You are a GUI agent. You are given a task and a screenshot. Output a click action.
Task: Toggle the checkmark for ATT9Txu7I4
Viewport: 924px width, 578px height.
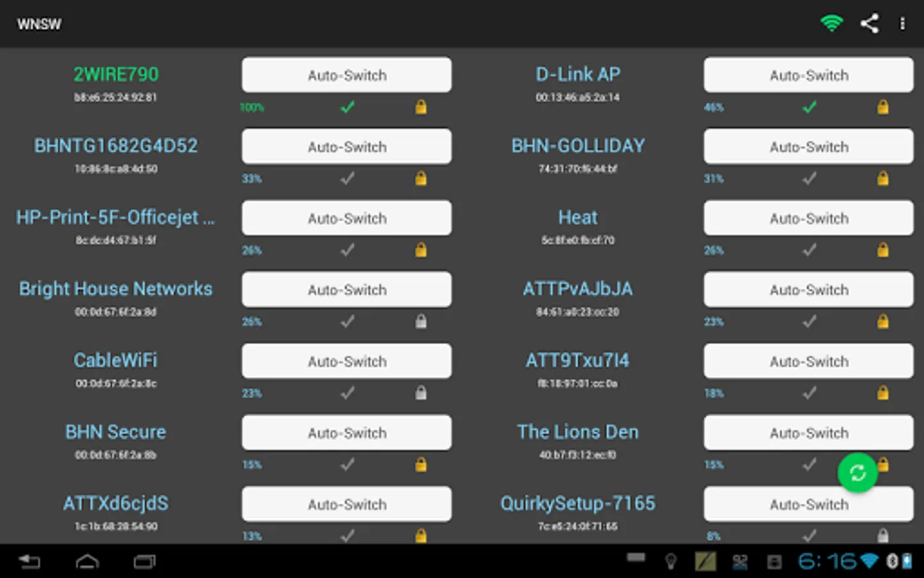[809, 392]
